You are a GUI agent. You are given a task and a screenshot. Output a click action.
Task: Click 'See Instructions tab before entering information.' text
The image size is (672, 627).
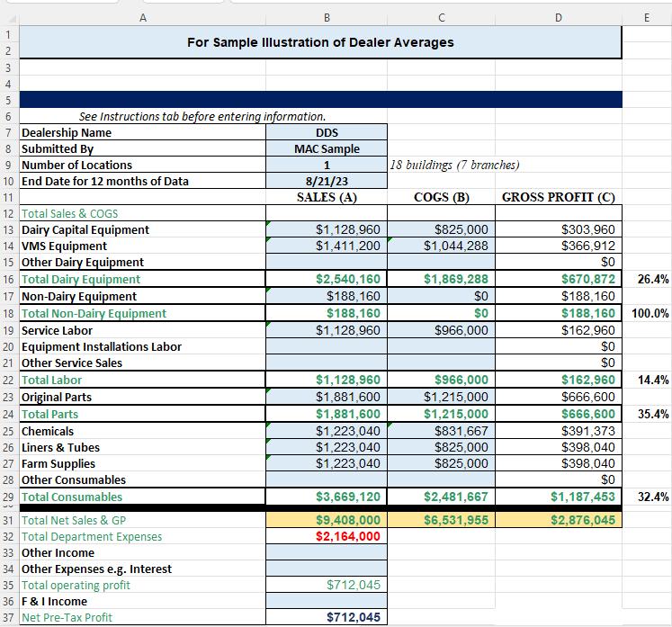202,117
